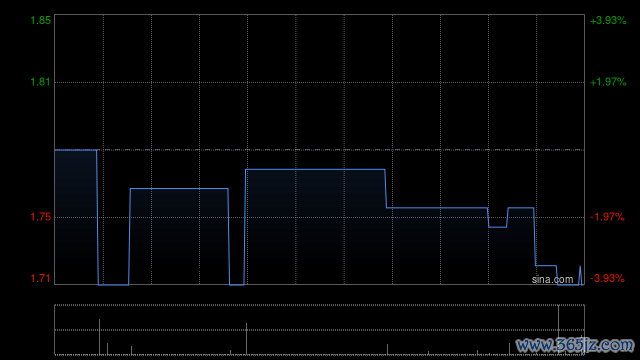The height and width of the screenshot is (360, 640).
Task: Open the www.365jz.com watermark link
Action: 575,345
